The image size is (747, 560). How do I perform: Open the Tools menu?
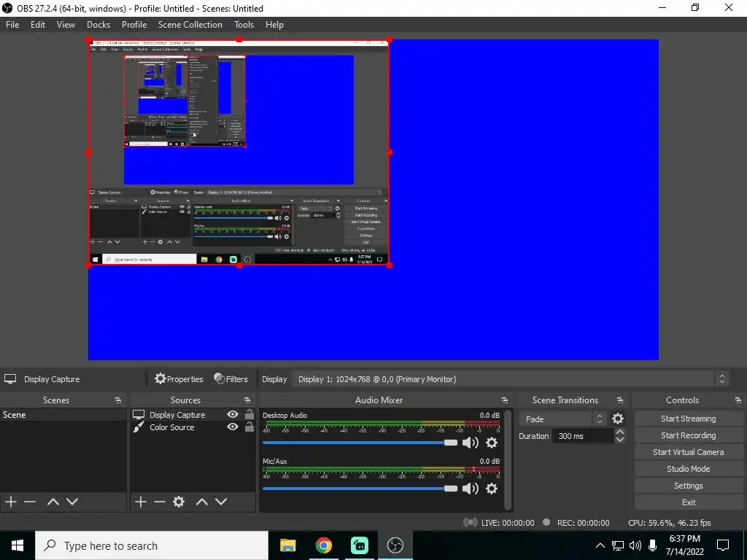pos(244,25)
